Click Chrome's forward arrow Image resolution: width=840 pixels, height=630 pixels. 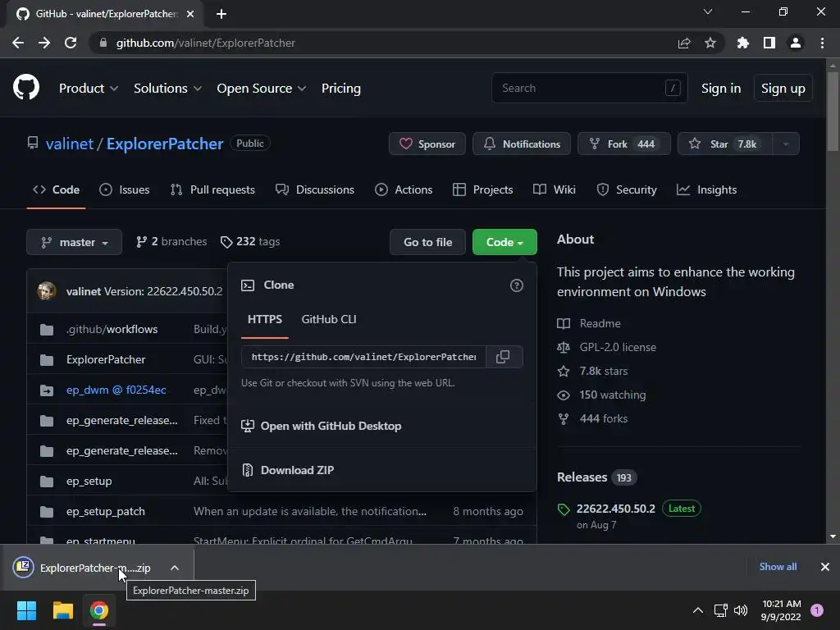(44, 43)
